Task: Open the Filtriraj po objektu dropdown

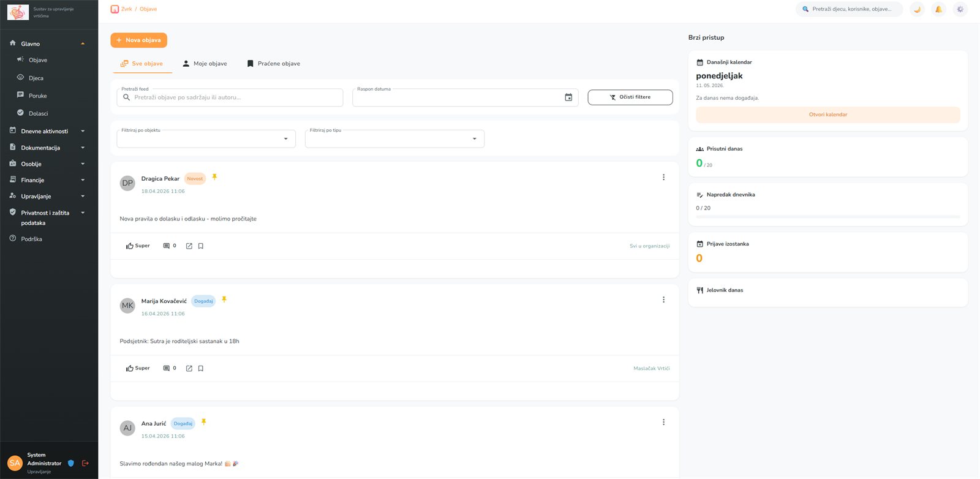Action: click(206, 139)
